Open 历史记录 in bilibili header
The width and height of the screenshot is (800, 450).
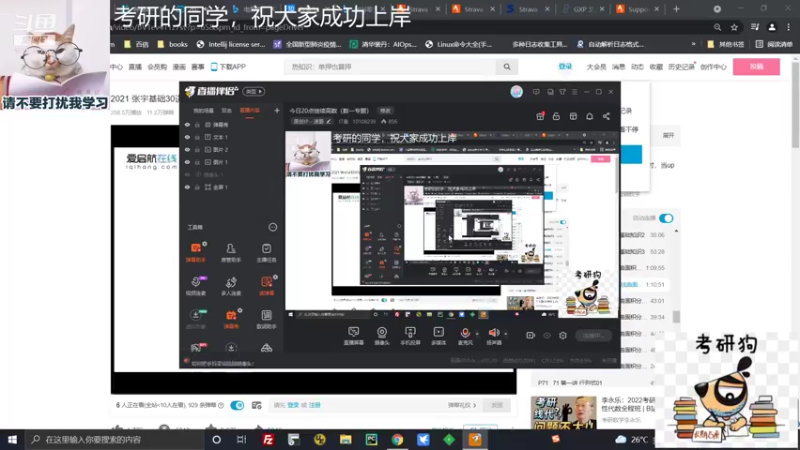pos(681,67)
